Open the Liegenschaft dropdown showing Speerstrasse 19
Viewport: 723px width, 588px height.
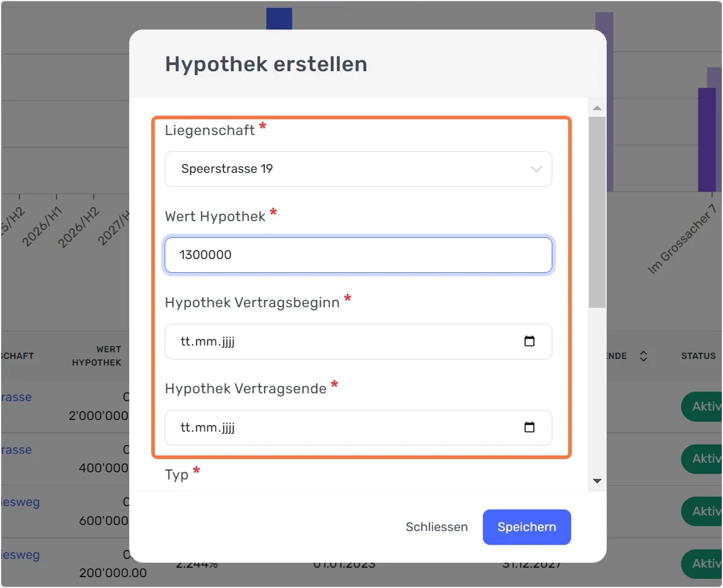click(358, 169)
